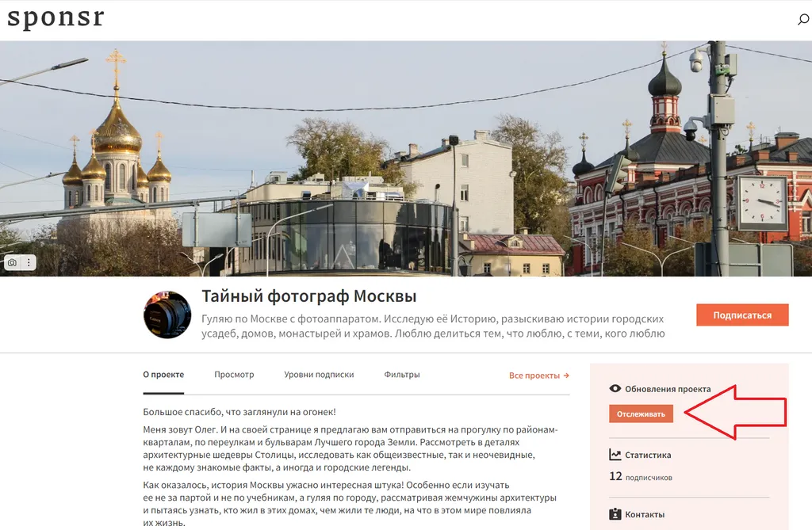Toggle the Отслеживать button
Screen dimensions: 812x530
[x=641, y=414]
